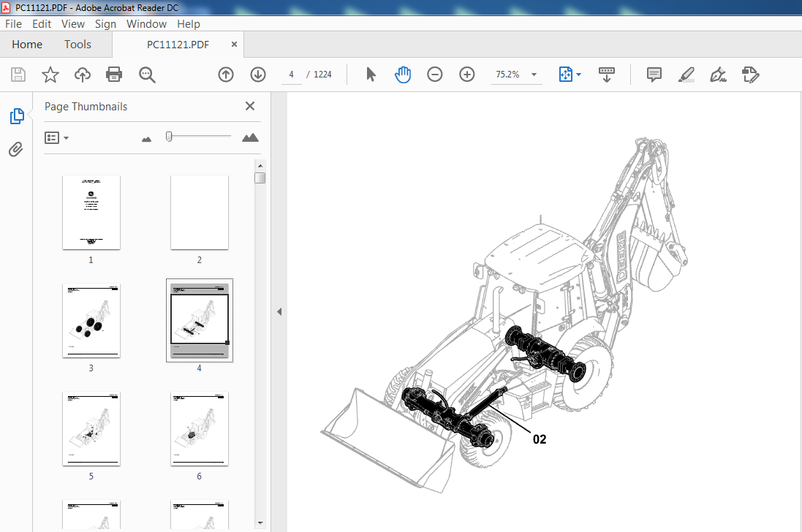Screen dimensions: 802x532
Task: Go to previous page arrow
Action: pyautogui.click(x=226, y=74)
